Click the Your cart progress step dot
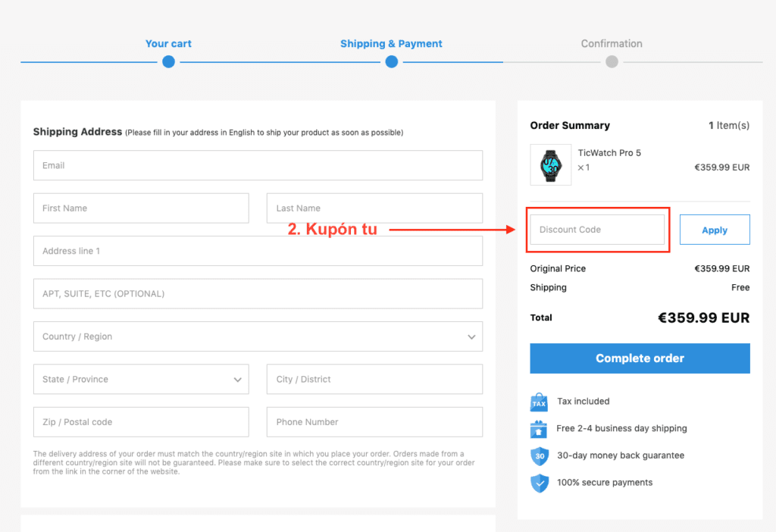 point(168,62)
